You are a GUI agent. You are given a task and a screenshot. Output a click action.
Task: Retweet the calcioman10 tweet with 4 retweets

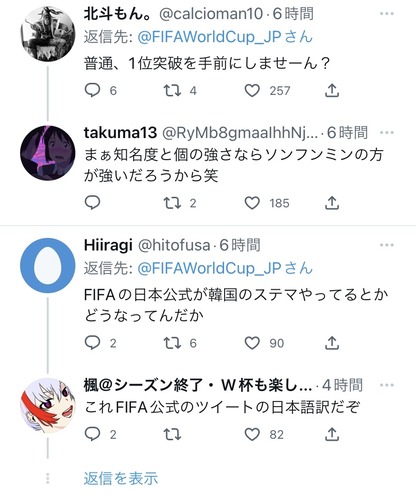click(172, 90)
